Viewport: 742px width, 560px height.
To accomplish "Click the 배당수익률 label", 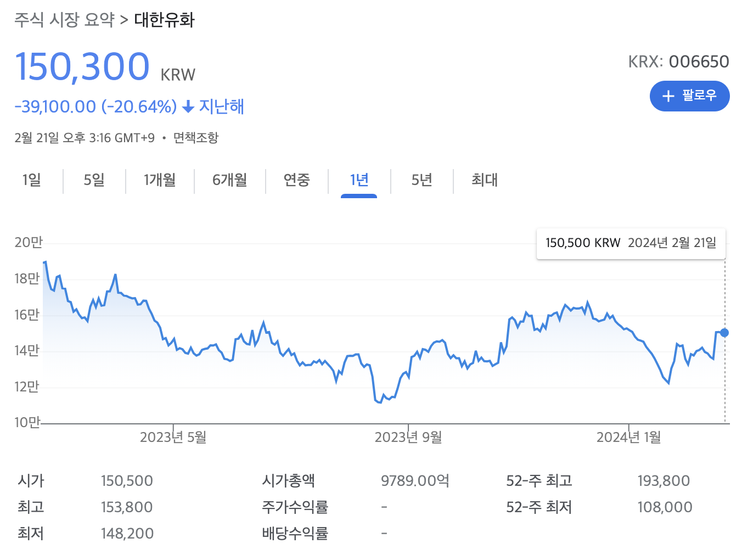I will 295,534.
